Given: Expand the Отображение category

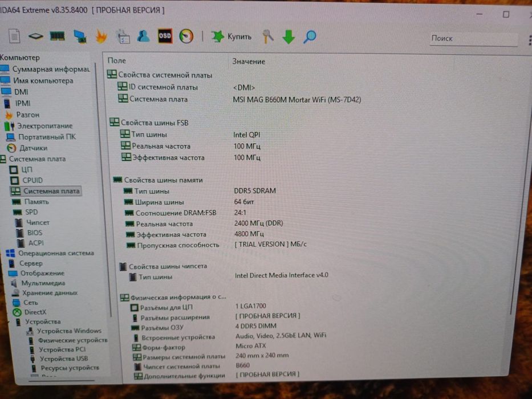Looking at the screenshot, I should point(36,273).
